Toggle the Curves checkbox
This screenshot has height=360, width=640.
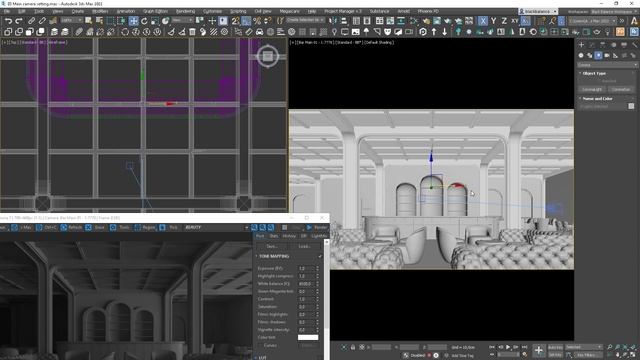(x=259, y=345)
